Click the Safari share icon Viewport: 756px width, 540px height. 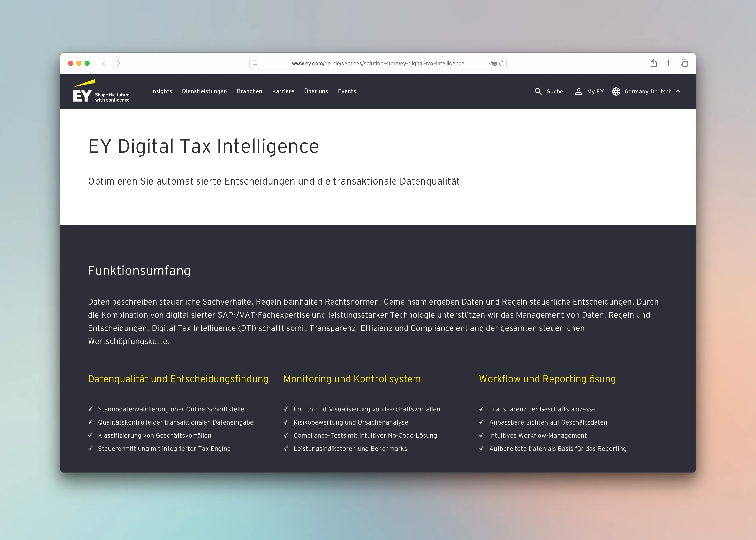tap(654, 63)
